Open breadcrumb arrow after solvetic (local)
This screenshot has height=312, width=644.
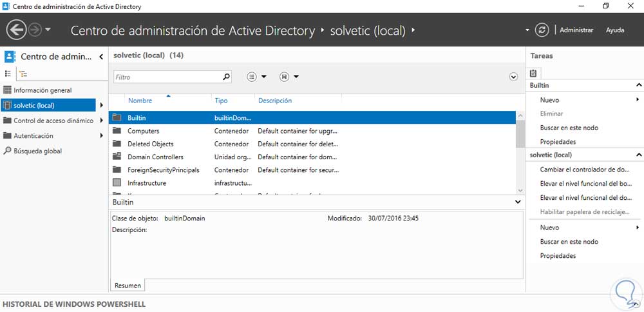413,30
